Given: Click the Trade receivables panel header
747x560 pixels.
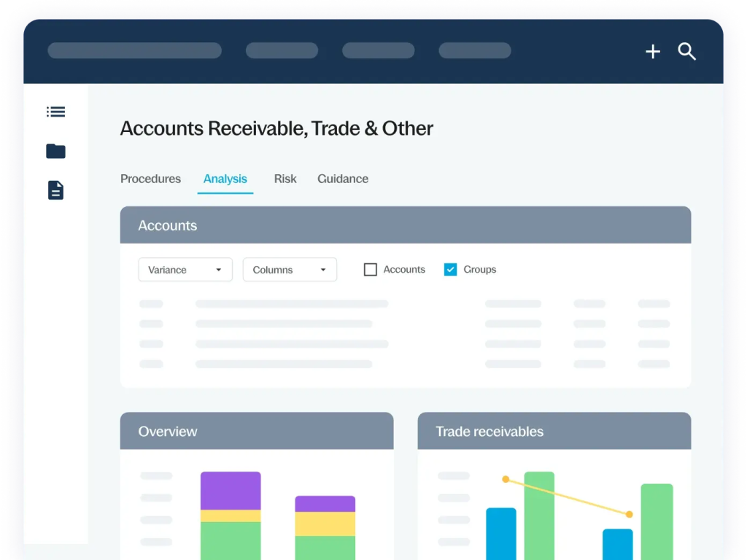Looking at the screenshot, I should pos(554,431).
